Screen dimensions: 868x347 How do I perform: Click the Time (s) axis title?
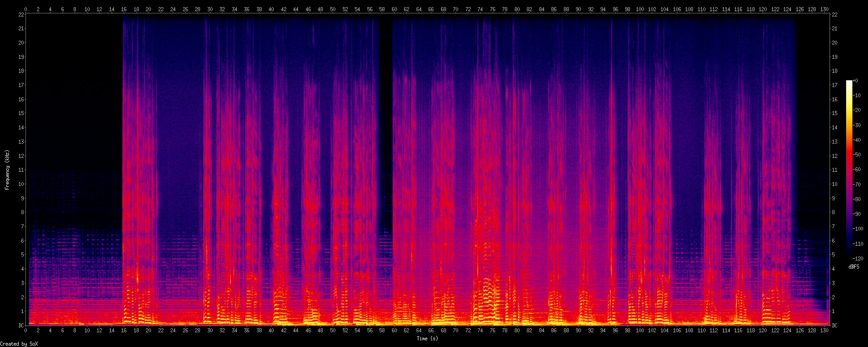click(x=427, y=339)
